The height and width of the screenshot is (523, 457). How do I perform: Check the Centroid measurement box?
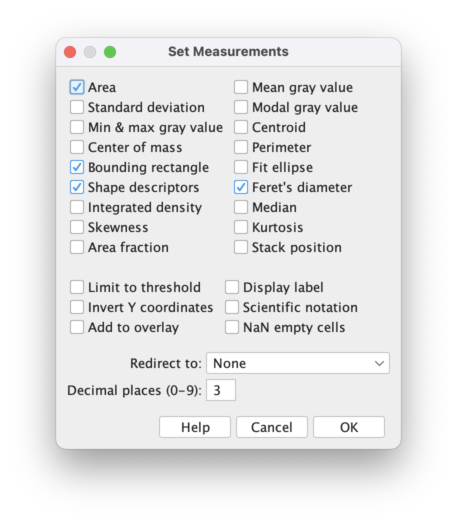point(241,127)
